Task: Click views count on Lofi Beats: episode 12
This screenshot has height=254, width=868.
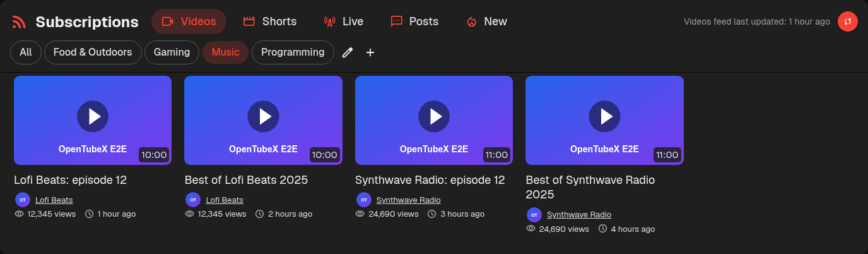Action: 52,214
